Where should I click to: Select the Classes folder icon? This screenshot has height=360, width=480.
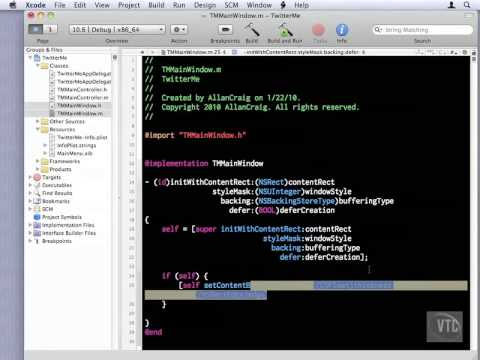(x=45, y=66)
